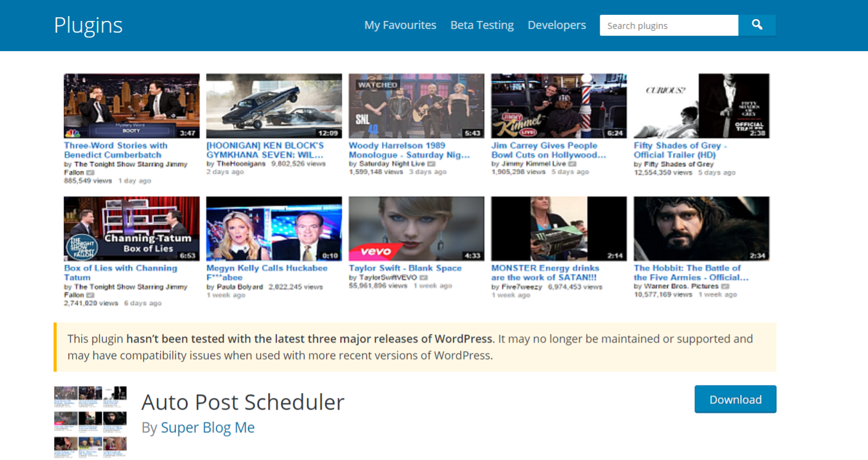Click 'Five7weezy' channel name
This screenshot has width=868, height=460.
(522, 287)
